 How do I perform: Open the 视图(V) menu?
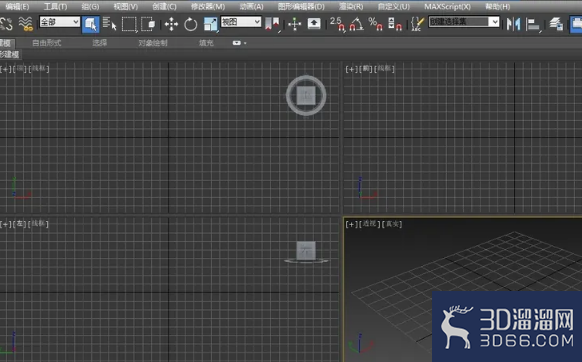pyautogui.click(x=125, y=7)
